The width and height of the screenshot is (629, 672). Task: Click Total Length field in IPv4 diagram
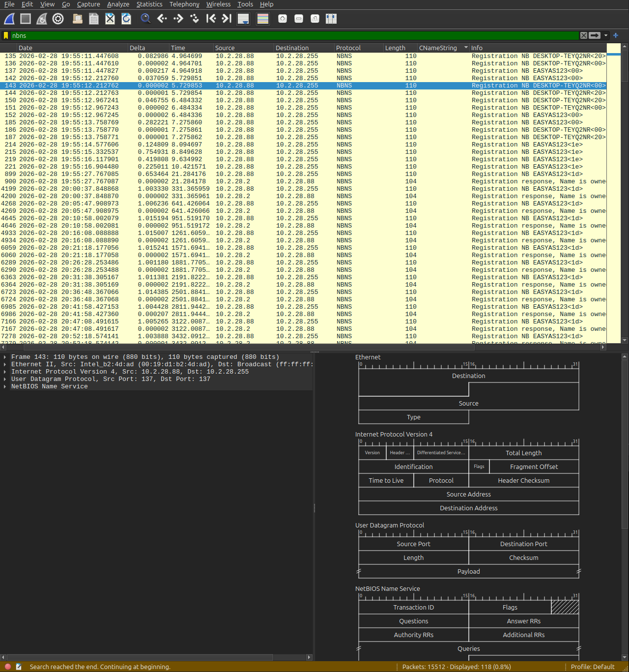524,453
